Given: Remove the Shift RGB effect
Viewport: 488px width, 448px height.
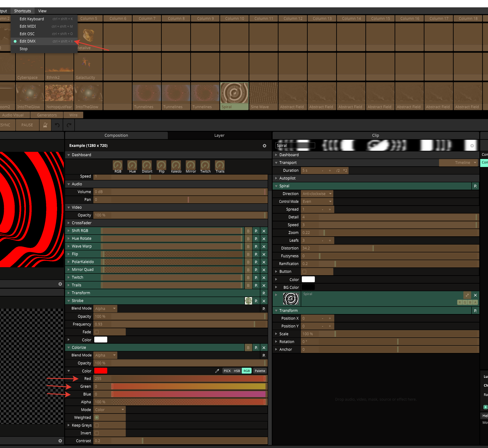Looking at the screenshot, I should pos(264,231).
